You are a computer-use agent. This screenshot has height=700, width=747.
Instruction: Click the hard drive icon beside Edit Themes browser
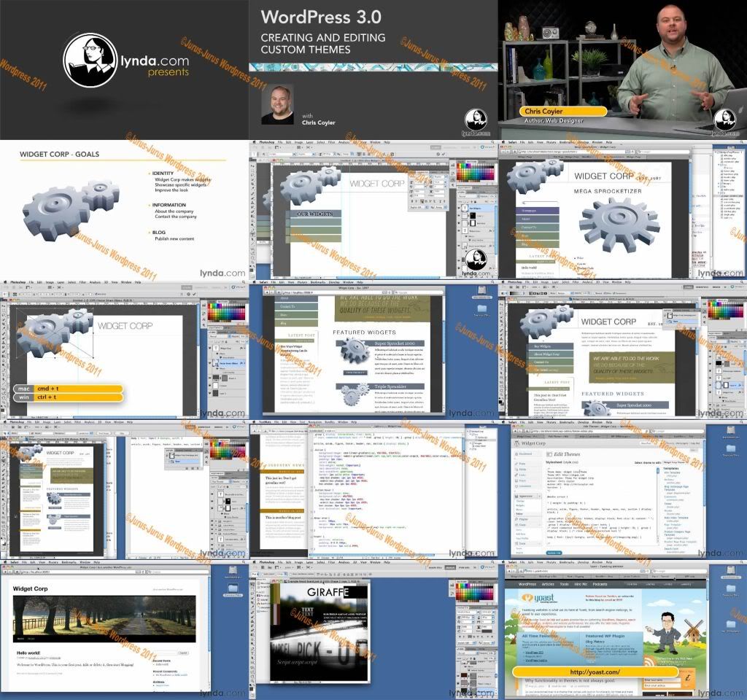(731, 430)
